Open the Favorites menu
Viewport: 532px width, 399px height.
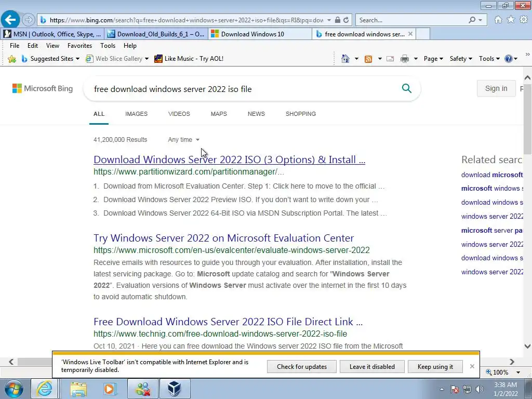[x=79, y=46]
